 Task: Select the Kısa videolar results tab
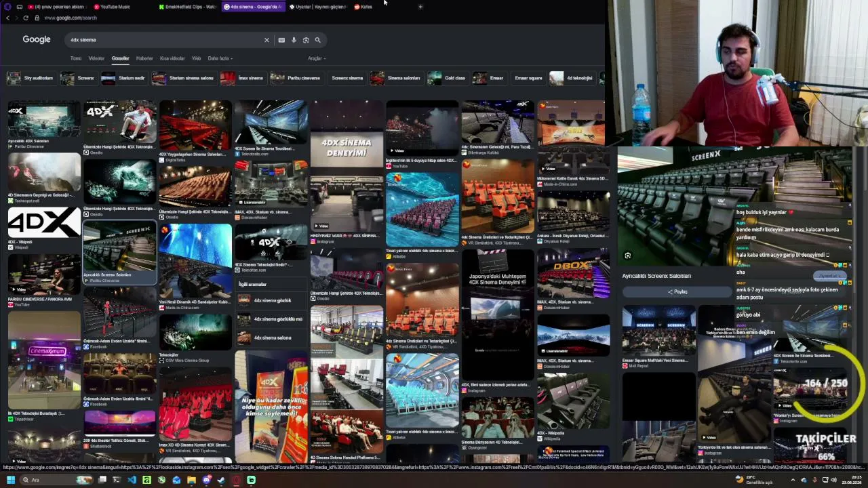tap(172, 58)
